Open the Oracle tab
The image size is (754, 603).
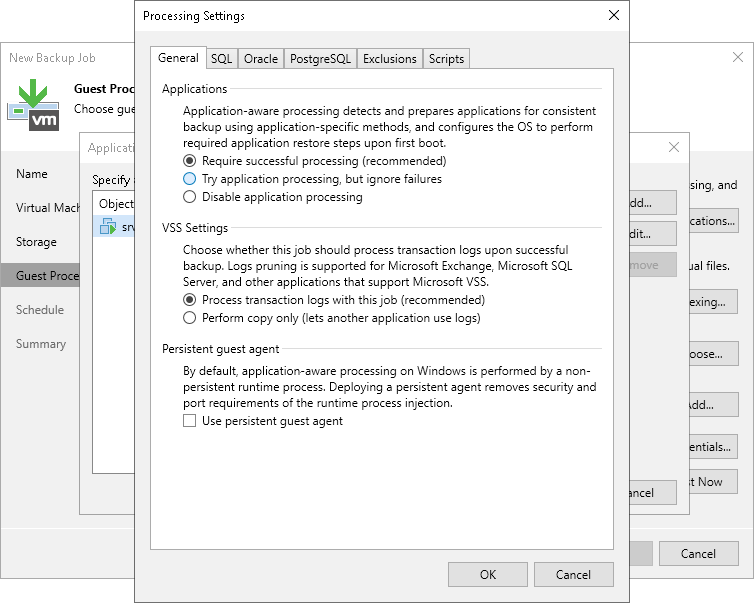coord(261,59)
